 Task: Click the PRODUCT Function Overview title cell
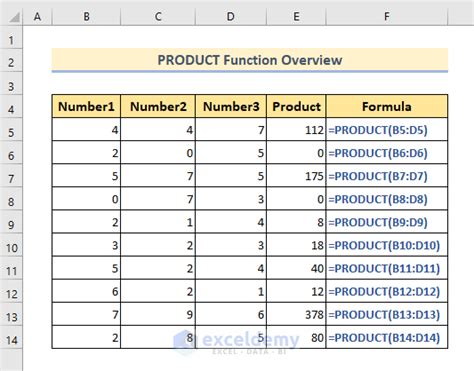(x=250, y=60)
